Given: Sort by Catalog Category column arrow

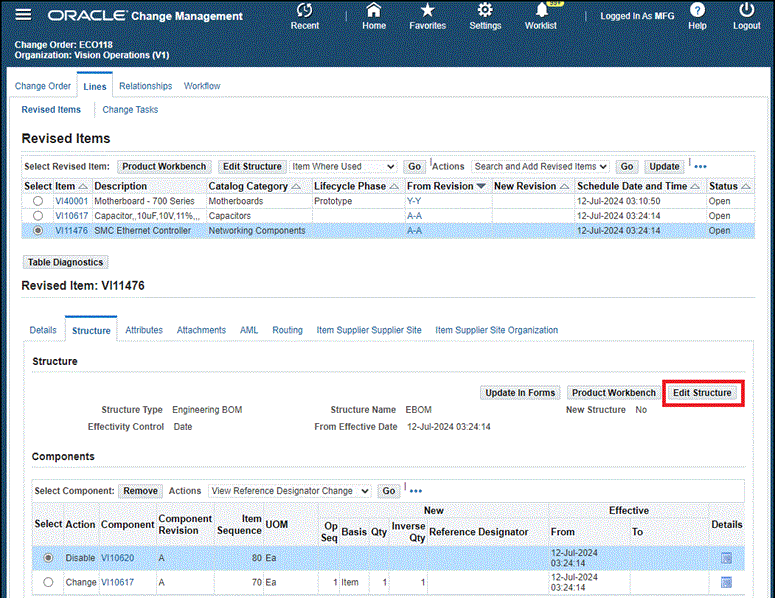Looking at the screenshot, I should (x=296, y=186).
